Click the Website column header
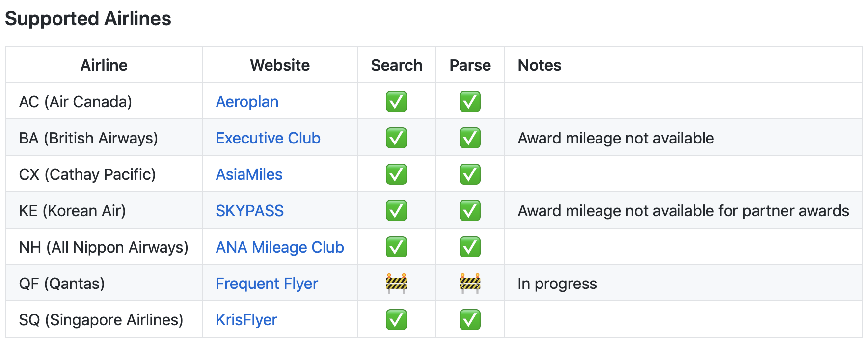The image size is (868, 343). 280,65
